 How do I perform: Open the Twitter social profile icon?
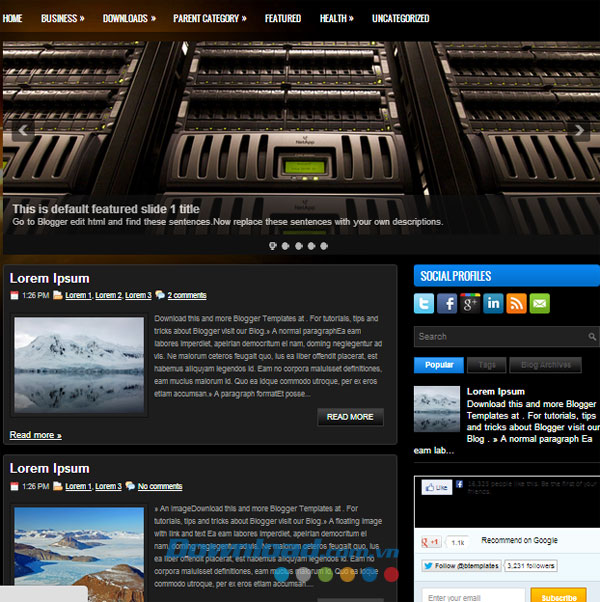click(425, 303)
